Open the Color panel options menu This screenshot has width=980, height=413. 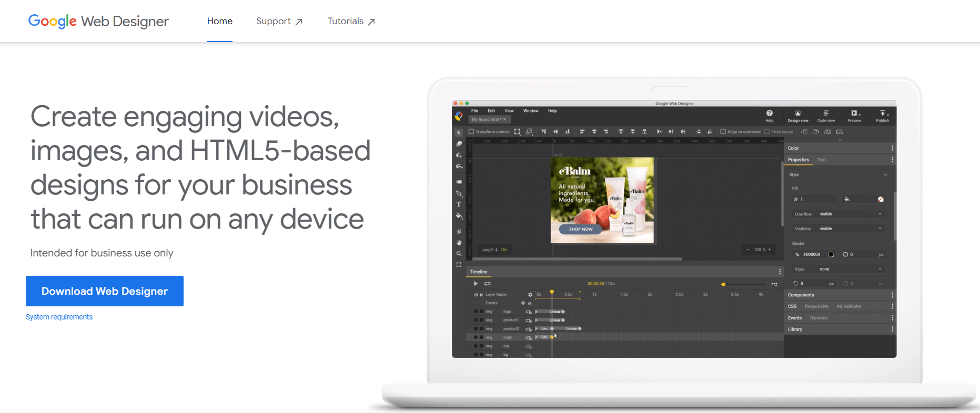click(892, 148)
